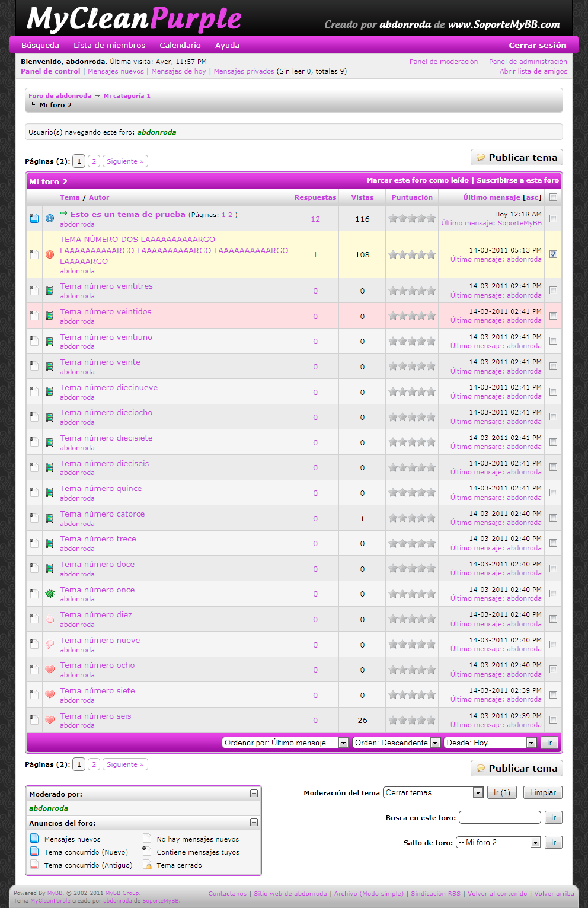Click the film icon beside 'Tema número trece'

pyautogui.click(x=50, y=543)
